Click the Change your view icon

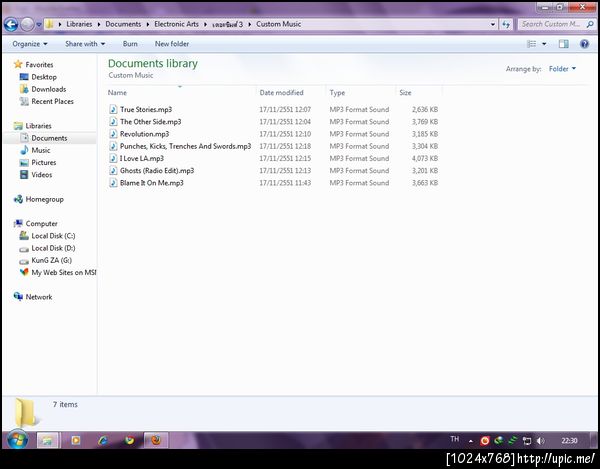pos(532,44)
